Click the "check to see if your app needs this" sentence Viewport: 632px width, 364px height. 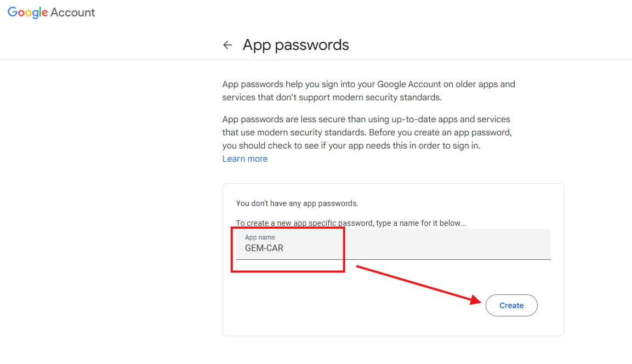pos(351,146)
